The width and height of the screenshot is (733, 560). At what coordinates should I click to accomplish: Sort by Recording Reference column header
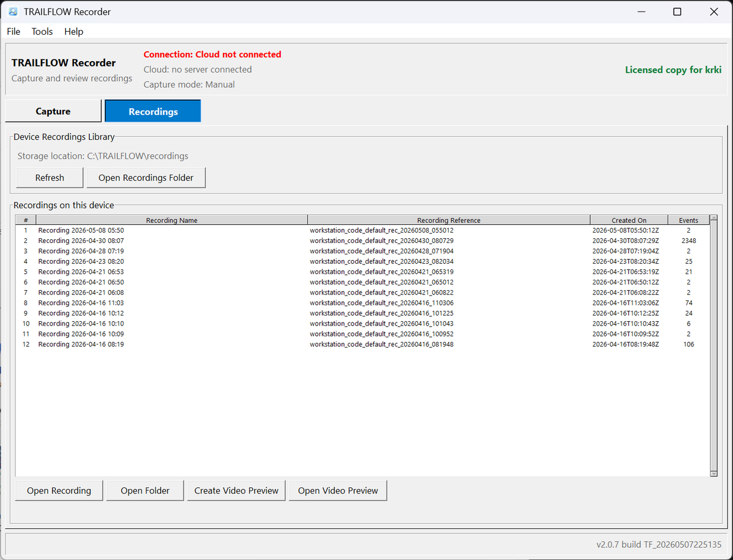(x=449, y=220)
